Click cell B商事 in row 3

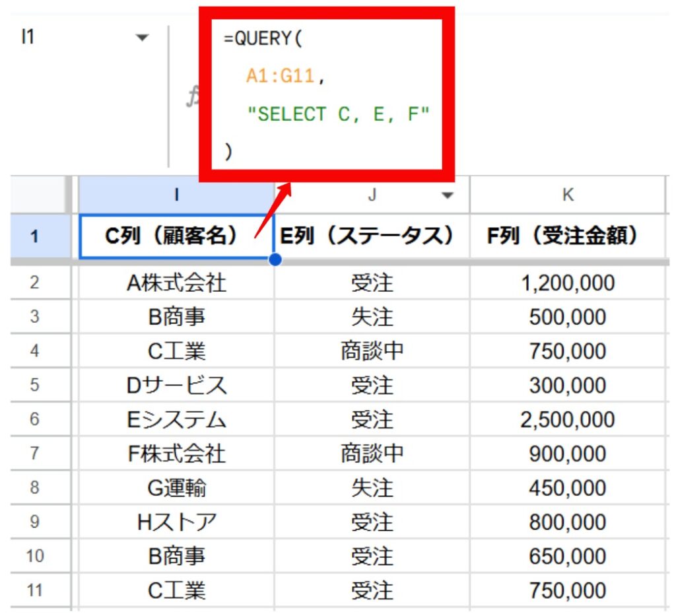click(176, 316)
